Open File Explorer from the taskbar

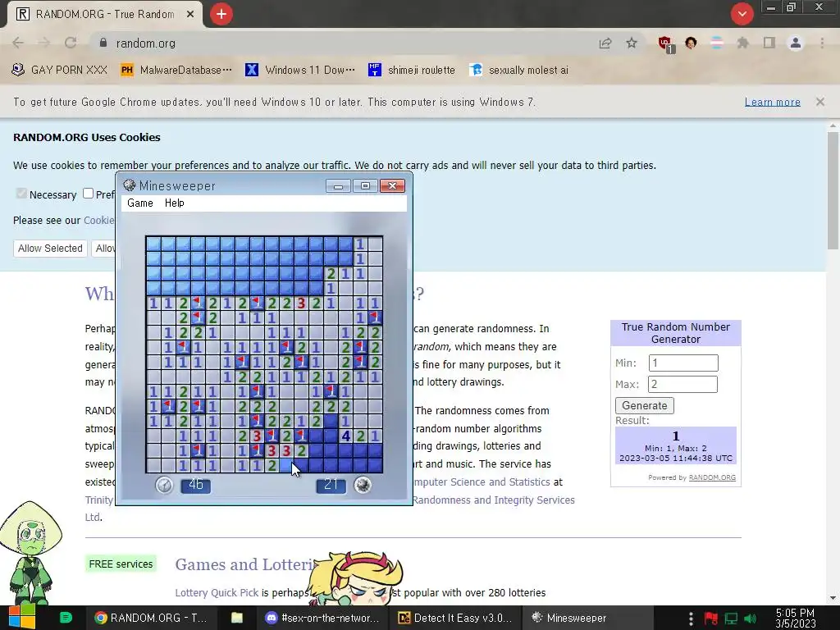click(x=237, y=618)
